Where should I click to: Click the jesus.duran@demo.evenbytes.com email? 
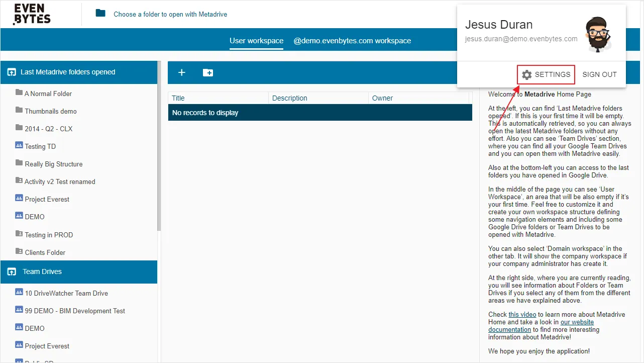(x=521, y=39)
